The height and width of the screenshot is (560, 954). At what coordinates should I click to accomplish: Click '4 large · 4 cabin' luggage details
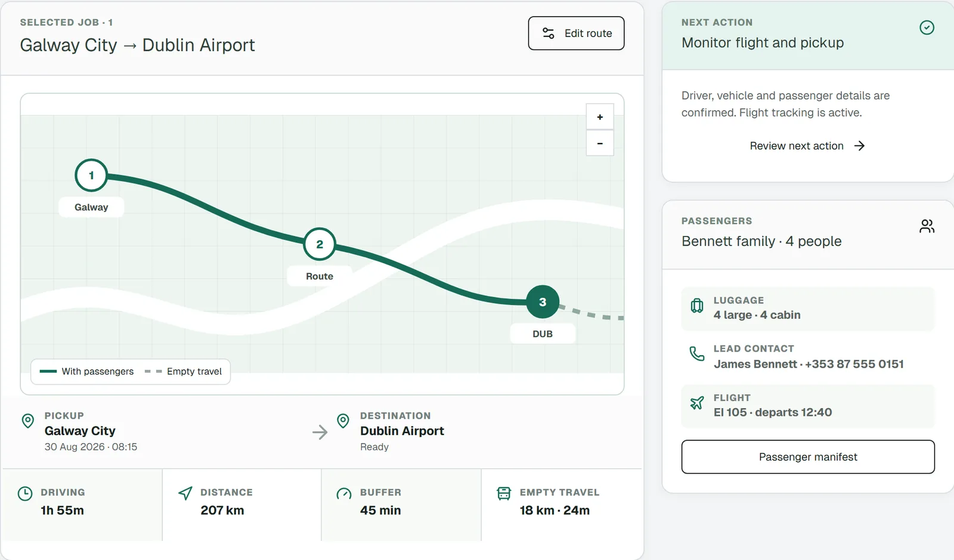click(757, 315)
